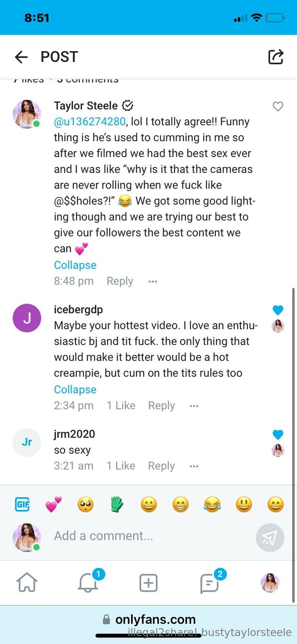Focus the Add a comment field
Image resolution: width=297 pixels, height=644 pixels.
point(153,536)
